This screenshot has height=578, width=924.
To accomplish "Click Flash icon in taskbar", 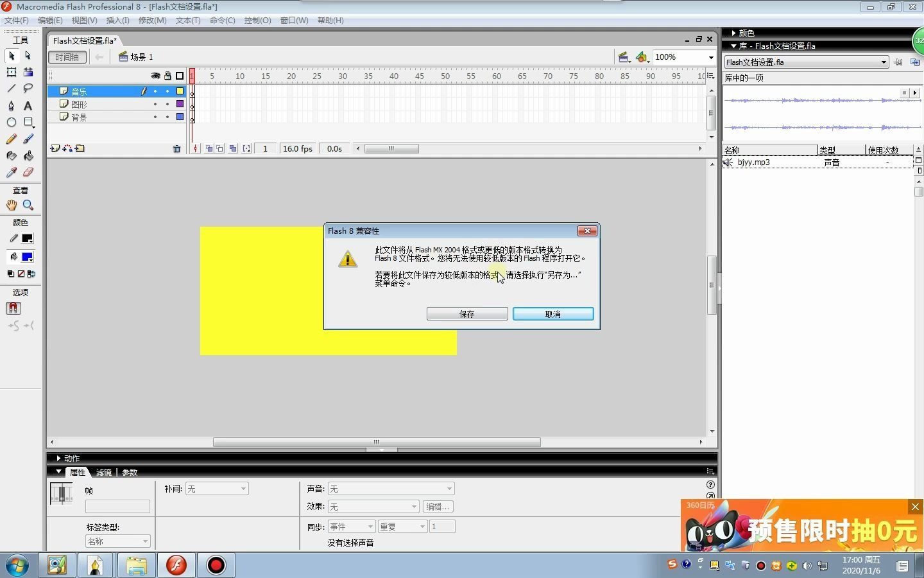I will coord(176,565).
